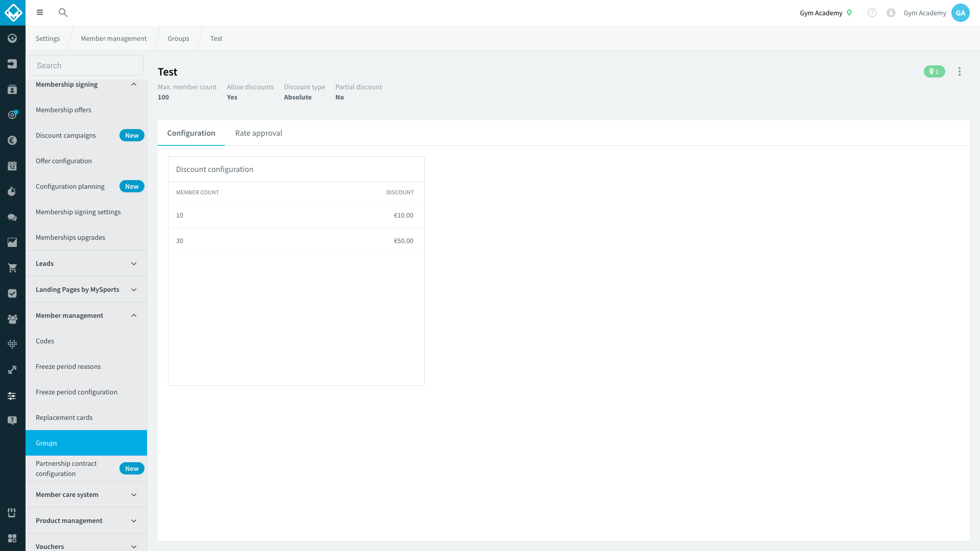Select the Gym Academy location selector
This screenshot has width=980, height=551.
[825, 13]
